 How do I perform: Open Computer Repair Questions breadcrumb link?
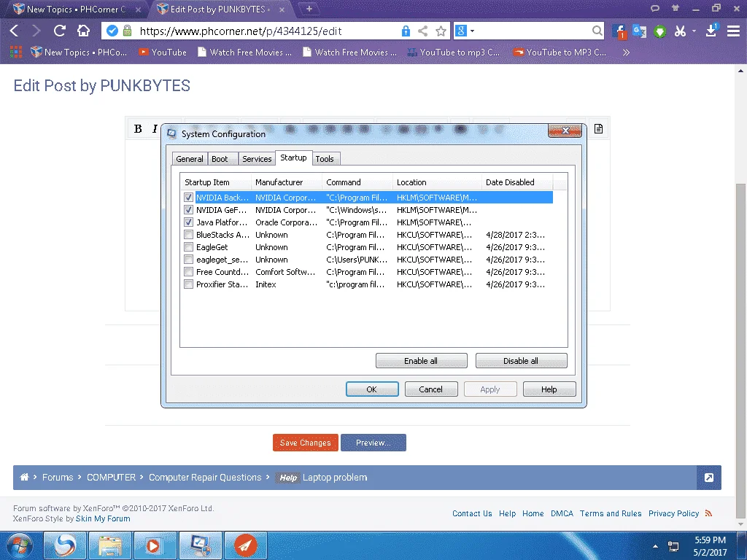(205, 477)
